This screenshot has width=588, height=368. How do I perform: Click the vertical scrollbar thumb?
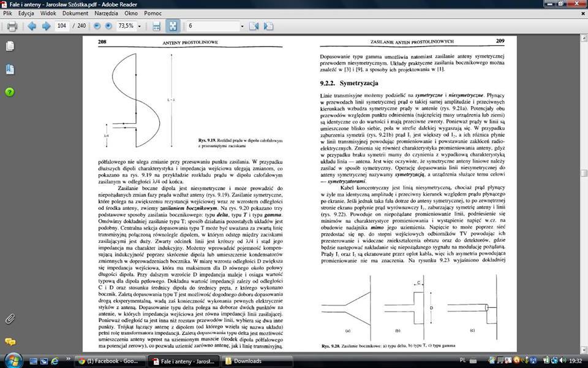pos(584,173)
